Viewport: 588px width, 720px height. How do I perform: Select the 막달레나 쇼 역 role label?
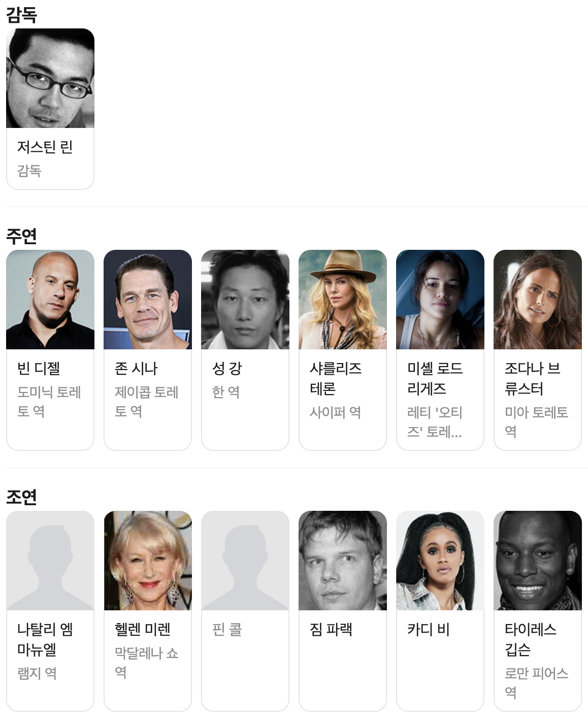(147, 663)
